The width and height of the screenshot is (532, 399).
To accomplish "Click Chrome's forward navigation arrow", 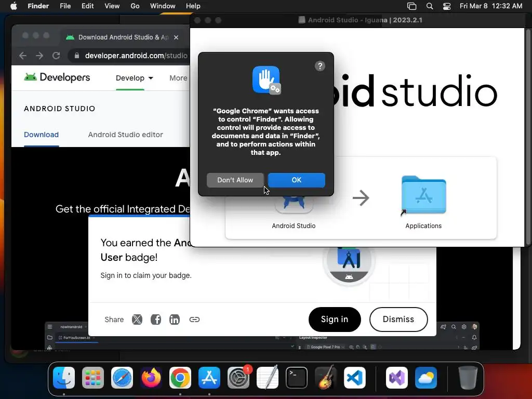I will (39, 56).
